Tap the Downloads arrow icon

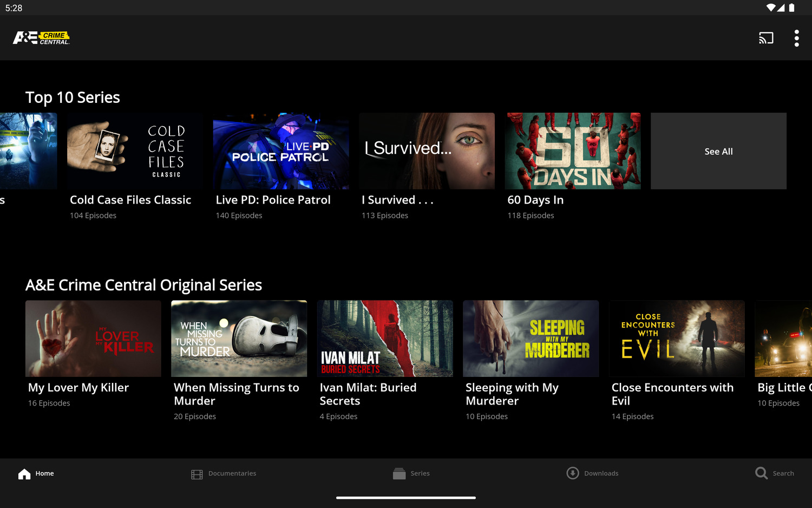[x=573, y=473]
